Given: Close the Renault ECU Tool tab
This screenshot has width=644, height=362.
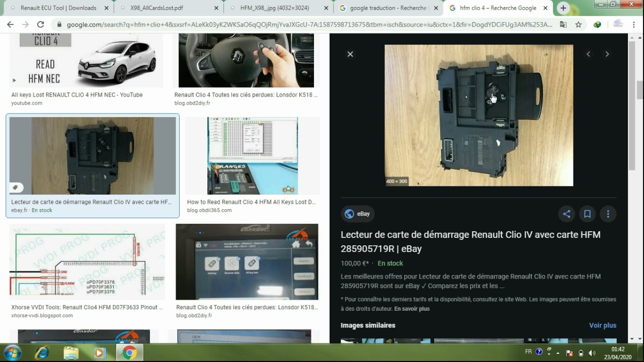Looking at the screenshot, I should click(107, 8).
